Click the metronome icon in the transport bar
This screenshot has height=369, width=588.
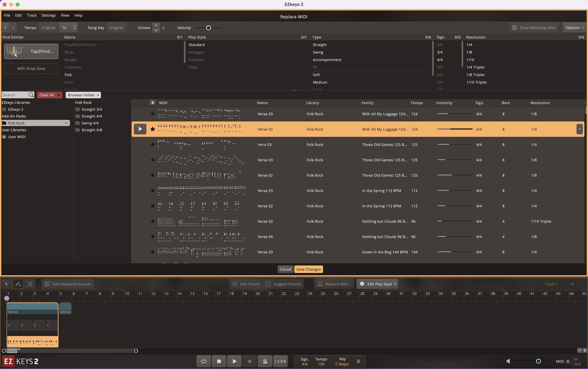[265, 361]
